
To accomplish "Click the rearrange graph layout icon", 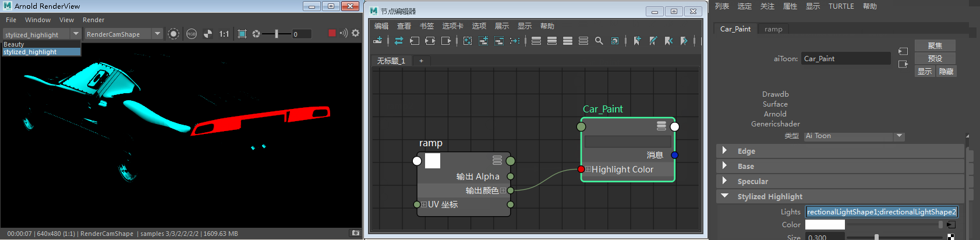I will 515,41.
